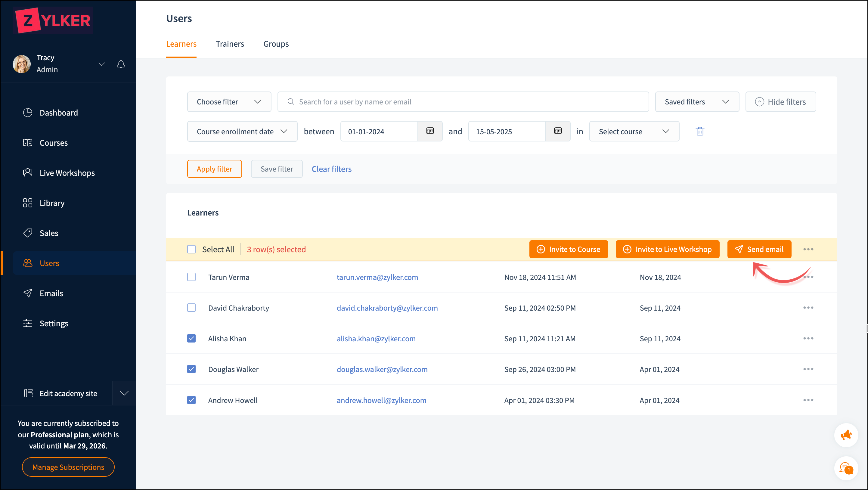Click the Send email button

[759, 250]
